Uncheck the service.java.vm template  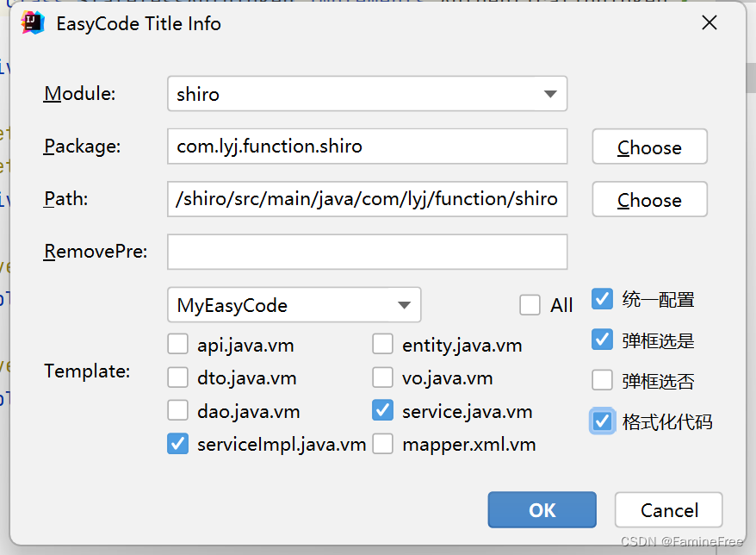[x=383, y=411]
